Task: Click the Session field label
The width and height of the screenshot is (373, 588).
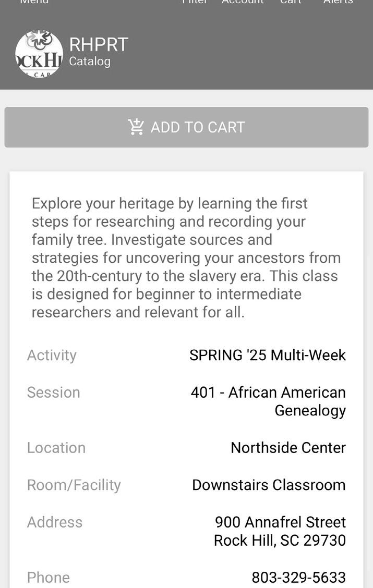Action: point(54,393)
